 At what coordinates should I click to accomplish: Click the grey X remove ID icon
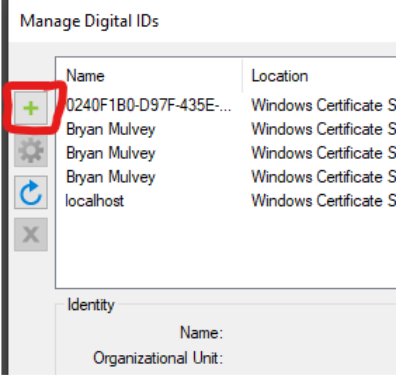31,234
